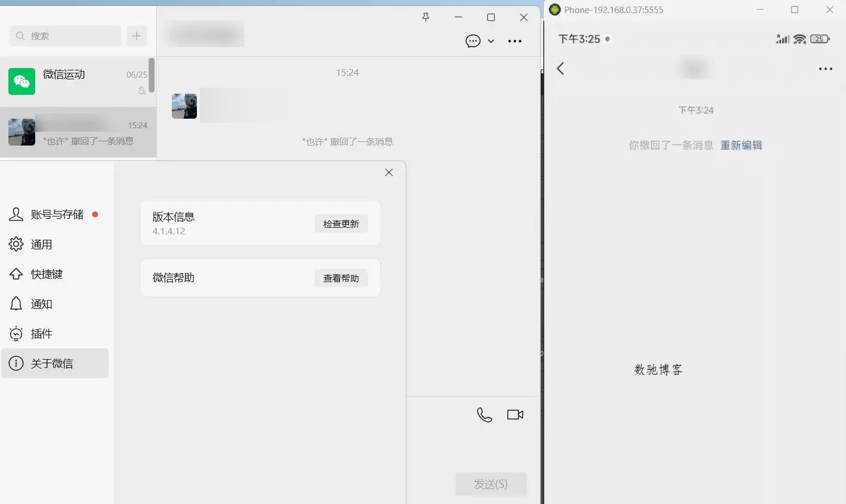Click the plus button next to search
The height and width of the screenshot is (504, 846).
point(137,36)
